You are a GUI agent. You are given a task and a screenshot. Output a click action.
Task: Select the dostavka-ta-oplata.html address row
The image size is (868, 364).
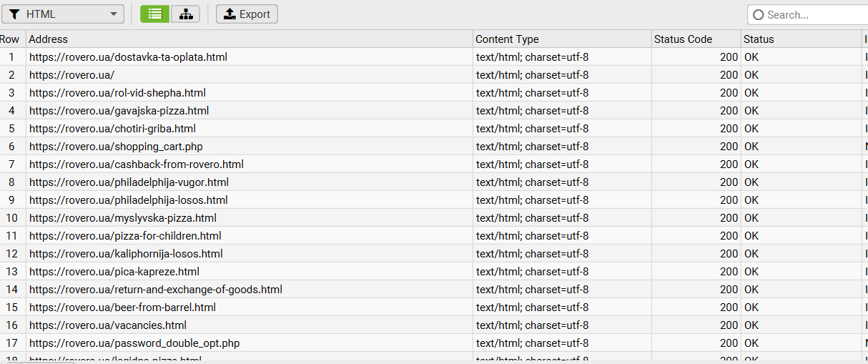[128, 57]
